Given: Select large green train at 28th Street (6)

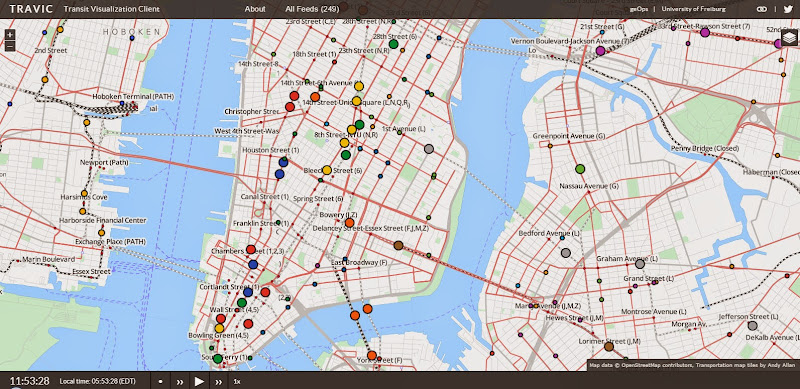Looking at the screenshot, I should [x=393, y=44].
